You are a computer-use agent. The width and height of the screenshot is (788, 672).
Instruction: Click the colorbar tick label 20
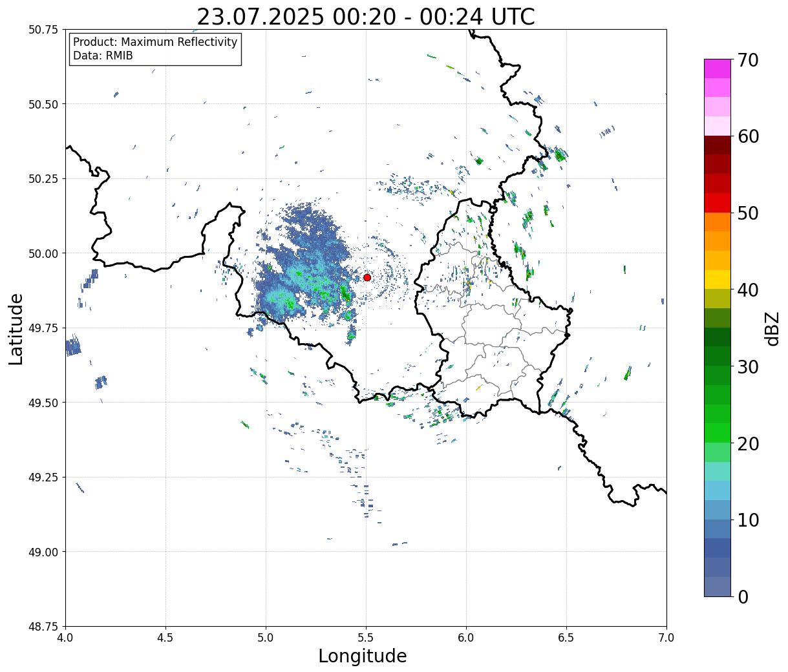(x=748, y=444)
